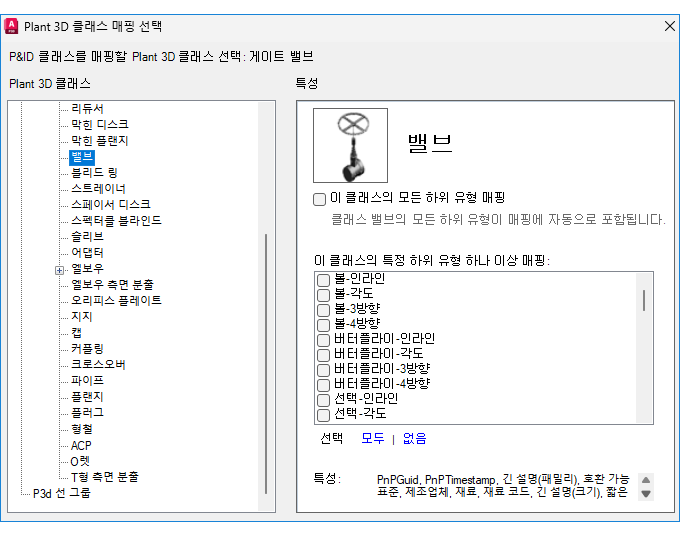Select 오리피스 플레이트 tree item
The image size is (680, 536).
pyautogui.click(x=116, y=300)
